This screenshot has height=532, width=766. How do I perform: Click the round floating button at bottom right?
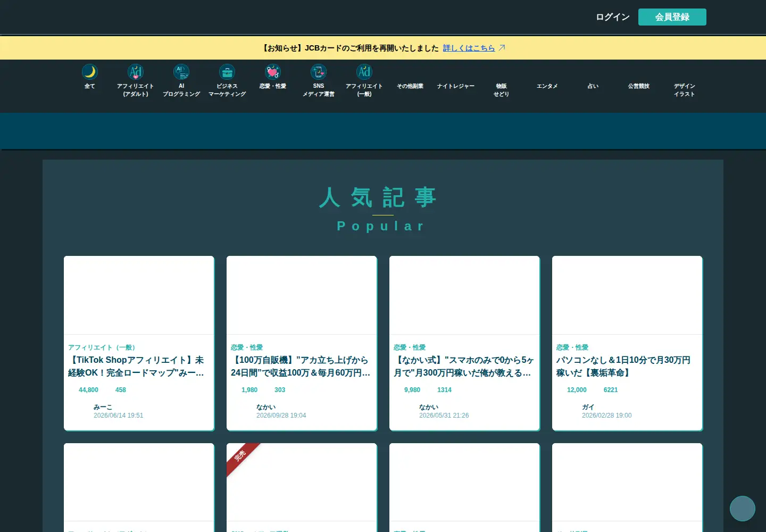point(743,509)
